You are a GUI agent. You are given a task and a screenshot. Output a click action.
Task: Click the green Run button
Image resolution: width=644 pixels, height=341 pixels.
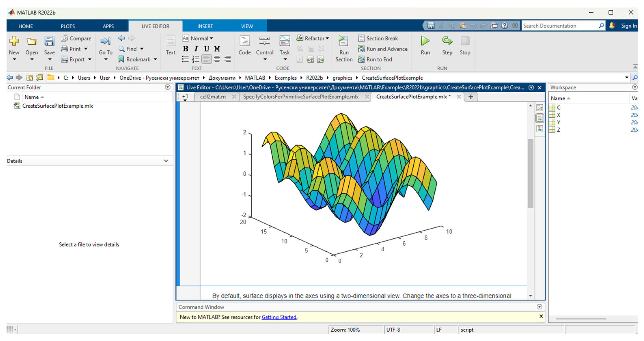(x=425, y=41)
